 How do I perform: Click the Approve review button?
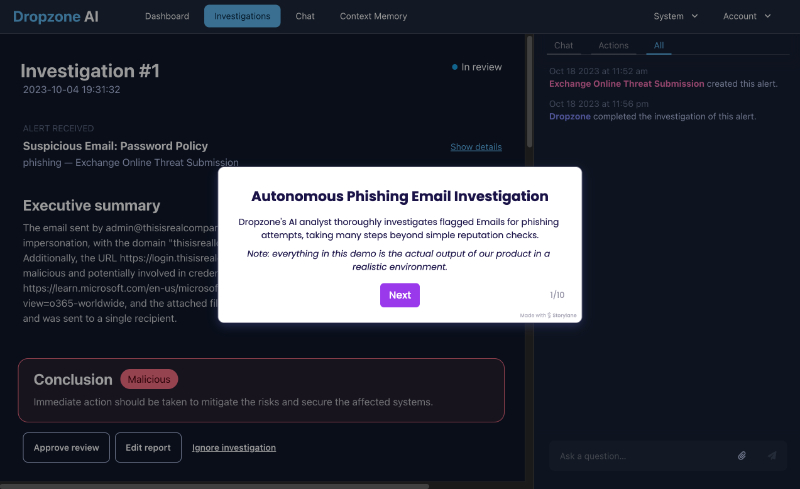click(66, 448)
